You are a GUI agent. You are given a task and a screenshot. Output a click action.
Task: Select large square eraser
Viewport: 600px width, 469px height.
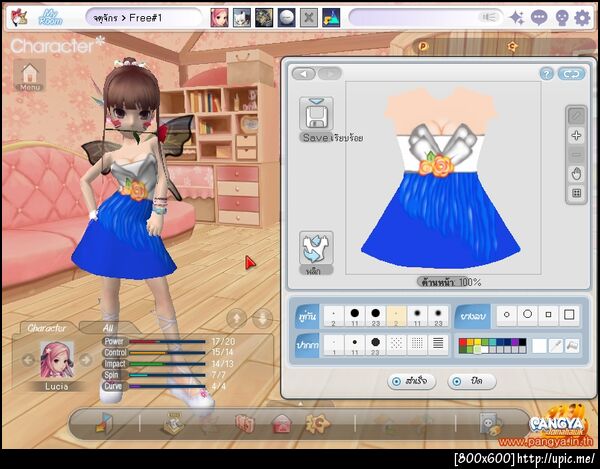[x=569, y=315]
